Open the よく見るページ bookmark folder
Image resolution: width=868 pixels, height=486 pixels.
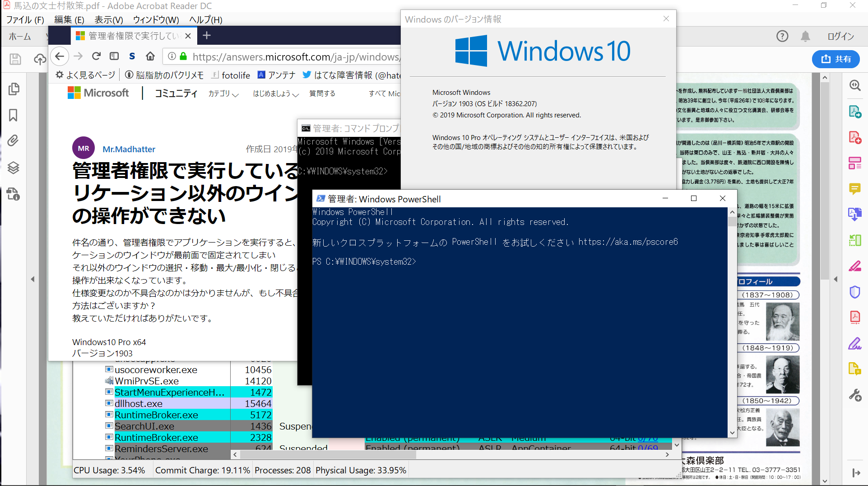(85, 75)
